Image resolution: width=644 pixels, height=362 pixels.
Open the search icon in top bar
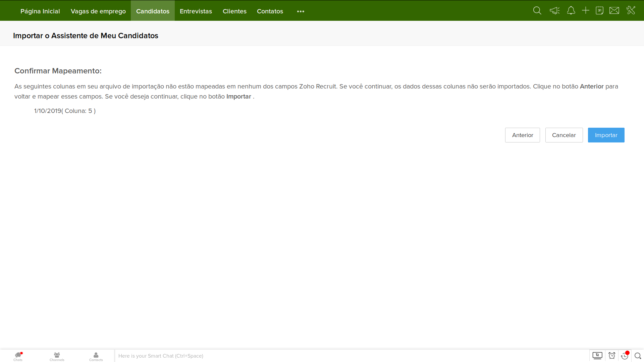(x=537, y=11)
